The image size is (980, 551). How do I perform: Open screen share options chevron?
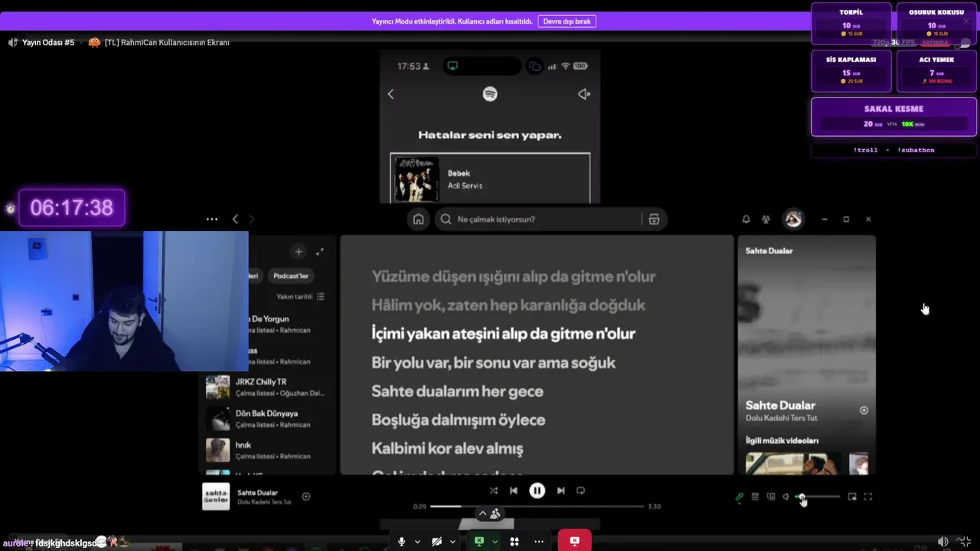point(495,542)
